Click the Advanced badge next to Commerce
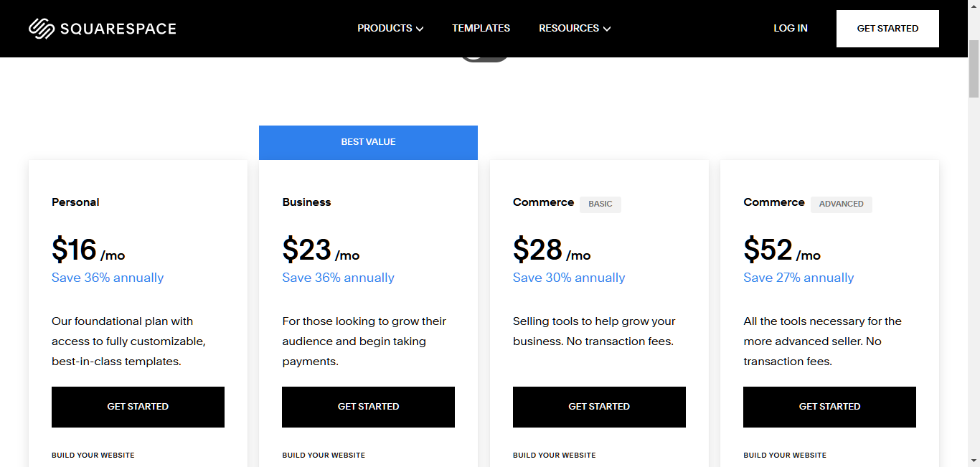This screenshot has height=467, width=980. pos(842,204)
